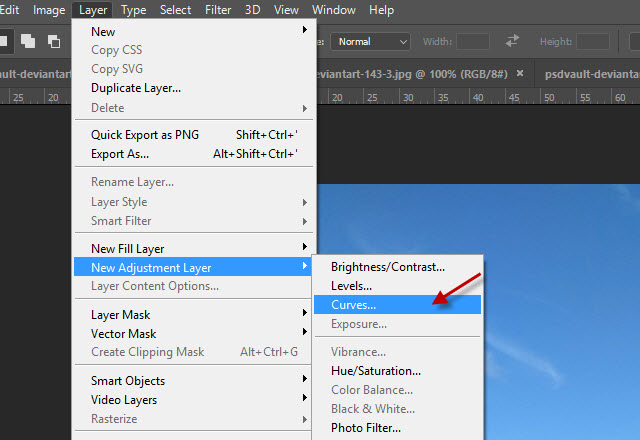Open the Filter menu
The width and height of the screenshot is (640, 440).
218,10
